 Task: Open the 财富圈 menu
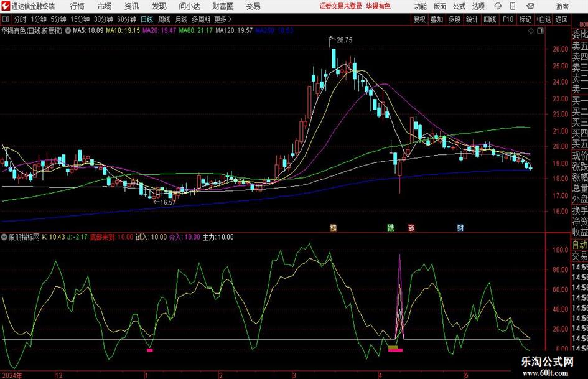[x=223, y=6]
